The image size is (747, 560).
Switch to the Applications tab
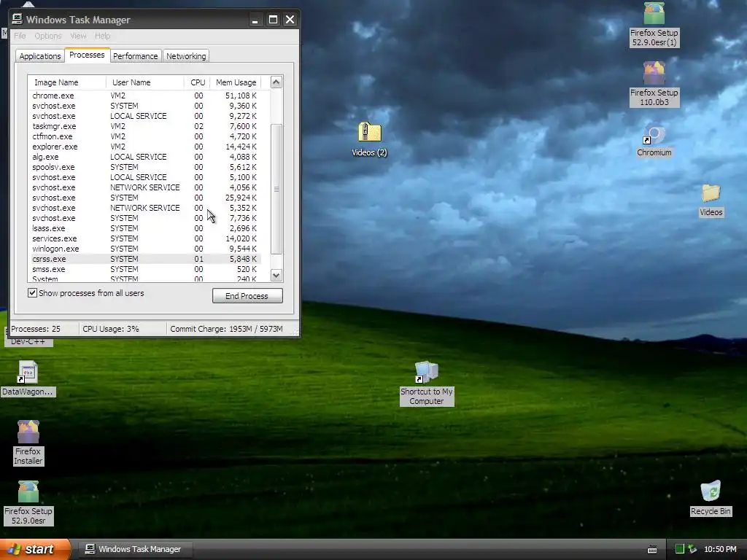click(40, 56)
